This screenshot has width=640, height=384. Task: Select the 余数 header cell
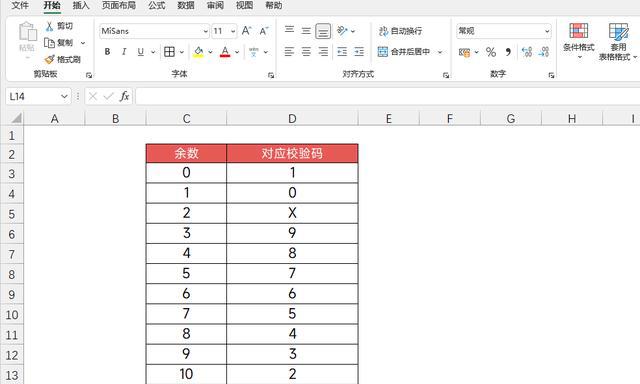point(187,153)
